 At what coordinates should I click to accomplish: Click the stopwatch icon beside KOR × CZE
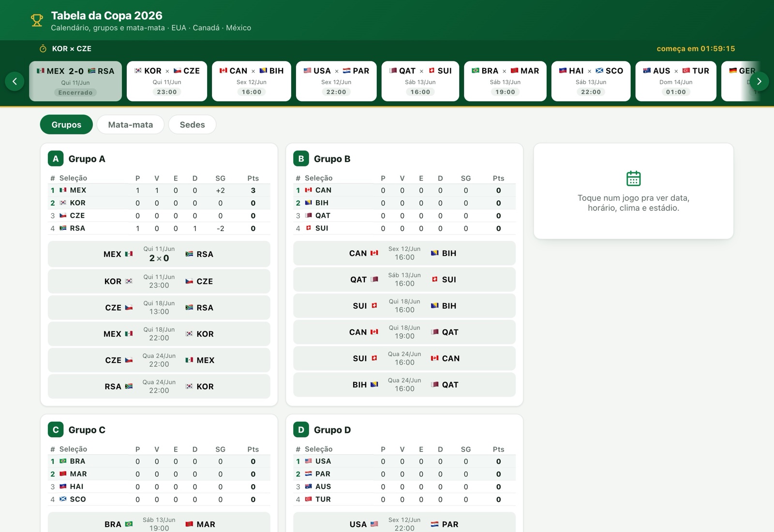(x=43, y=48)
